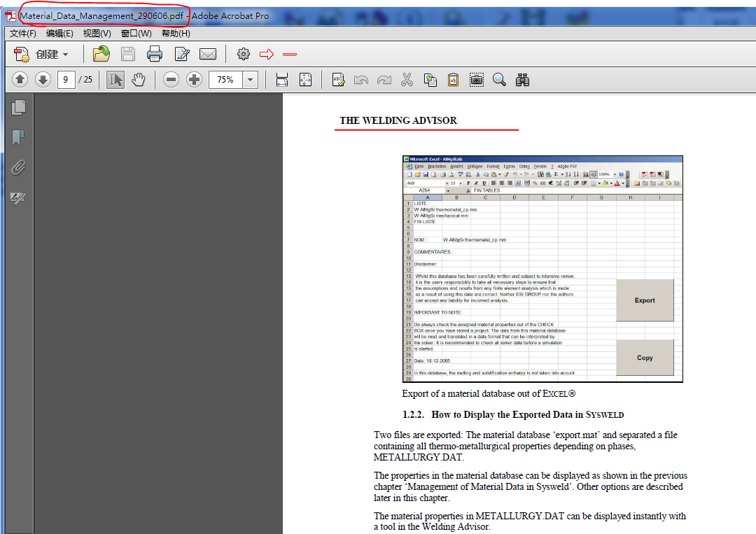Click paragraph starting 'Two files are exported'

pyautogui.click(x=526, y=446)
